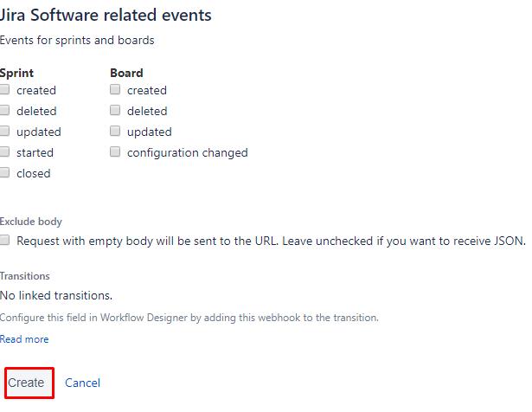Enable the Exclude body checkbox

[4, 241]
